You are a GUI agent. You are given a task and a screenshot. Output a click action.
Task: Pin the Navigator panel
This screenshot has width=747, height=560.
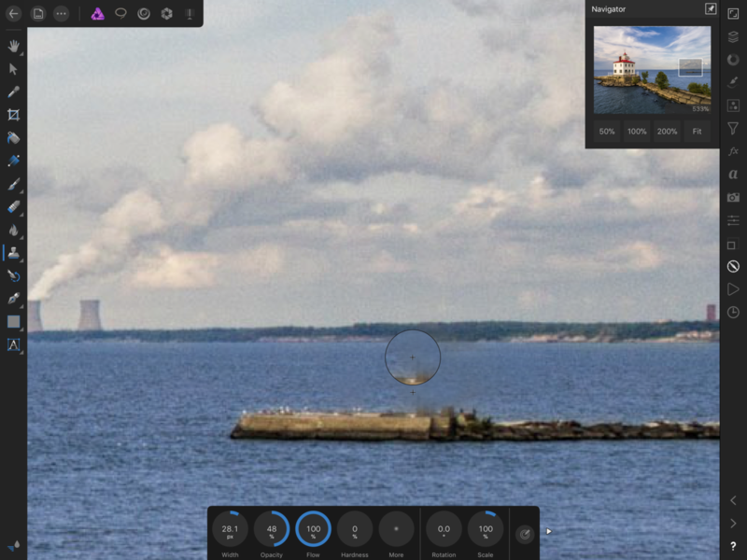pyautogui.click(x=710, y=9)
